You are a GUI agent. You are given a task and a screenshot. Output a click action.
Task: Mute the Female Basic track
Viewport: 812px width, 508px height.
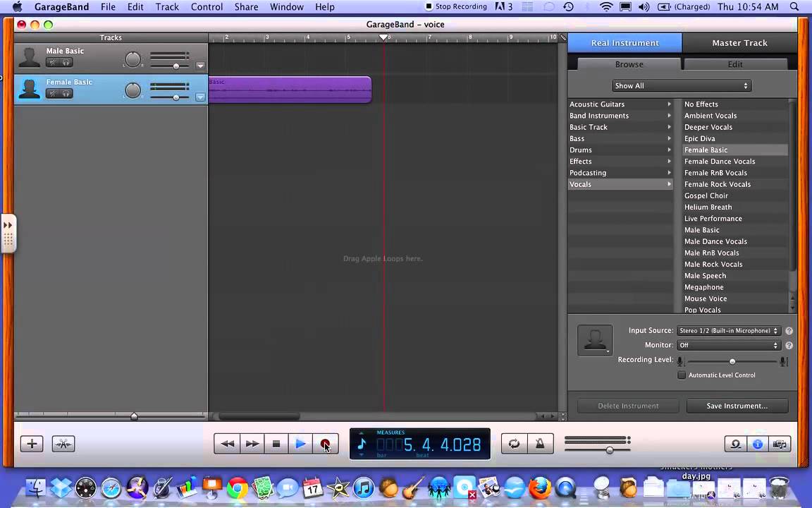point(52,93)
